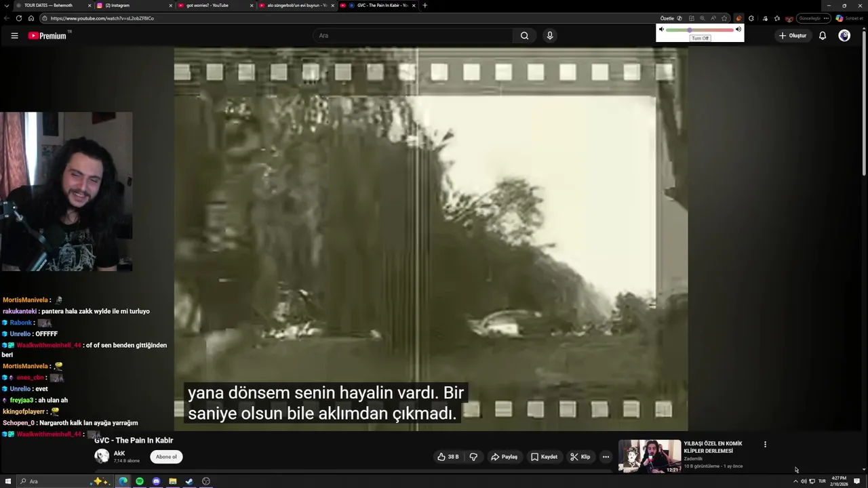Go back with browser back arrow
The width and height of the screenshot is (868, 488).
[7, 18]
